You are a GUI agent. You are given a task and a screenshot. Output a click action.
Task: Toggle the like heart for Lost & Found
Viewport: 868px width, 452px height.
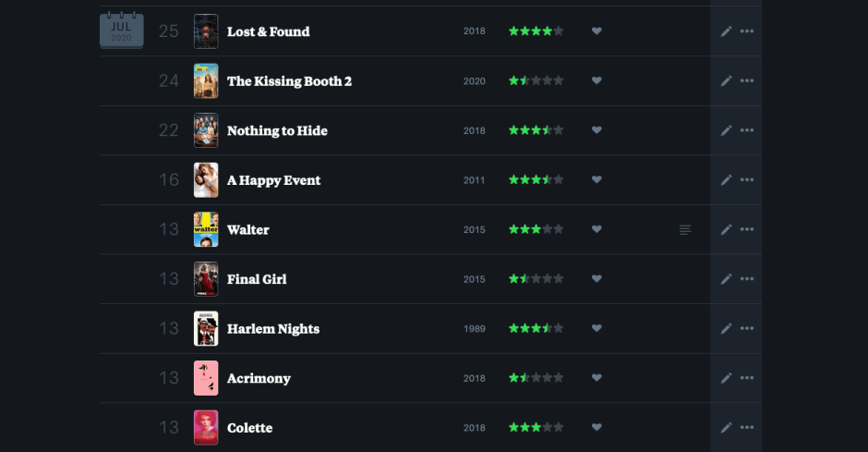[597, 31]
